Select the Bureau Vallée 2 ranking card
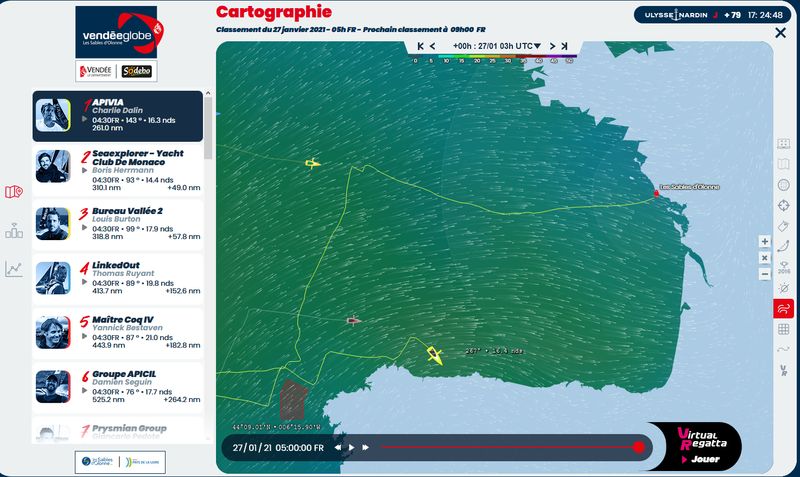Image resolution: width=800 pixels, height=477 pixels. point(118,224)
